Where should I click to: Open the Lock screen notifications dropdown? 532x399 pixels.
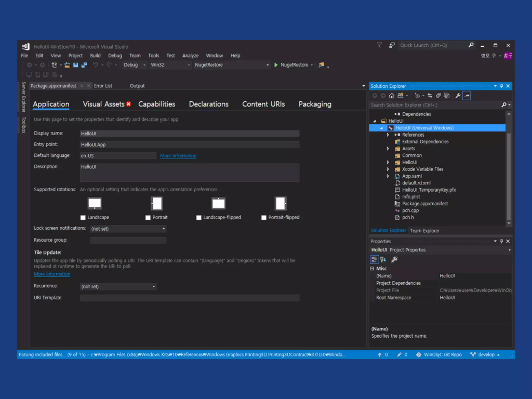pyautogui.click(x=128, y=229)
